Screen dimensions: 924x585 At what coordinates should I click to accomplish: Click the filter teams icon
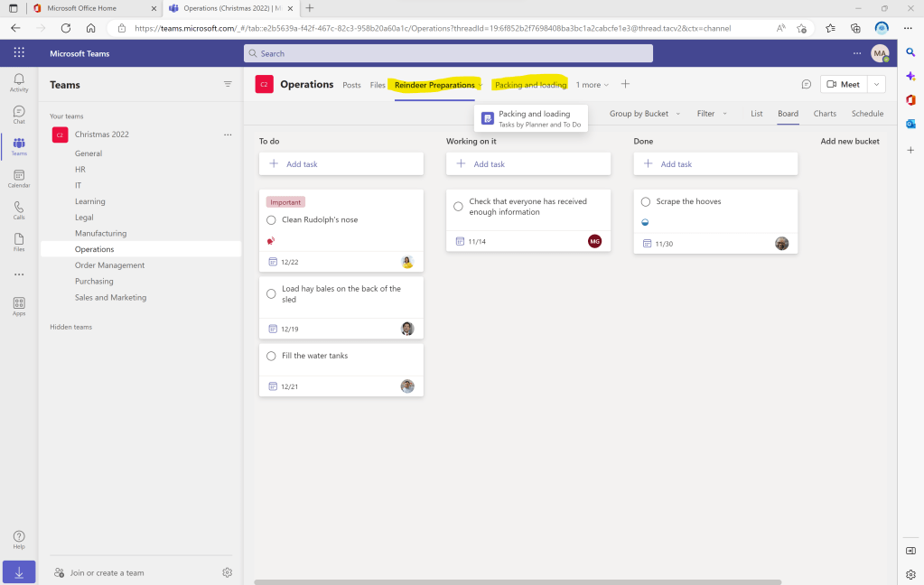[228, 84]
